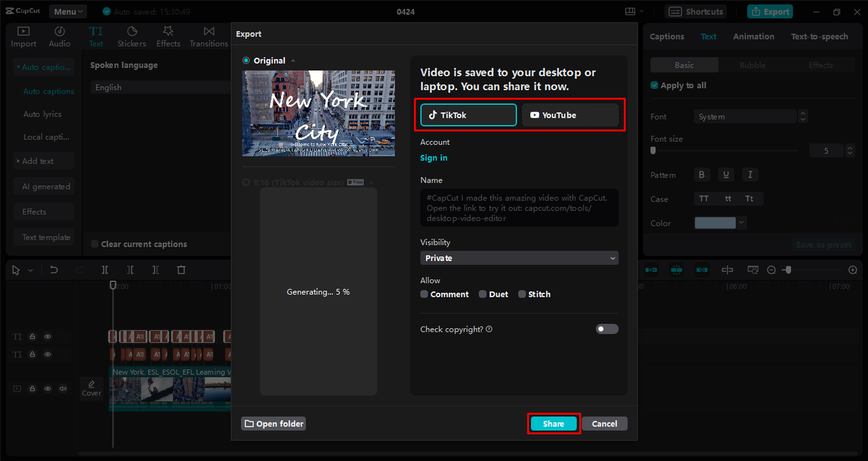Viewport: 868px width, 461px height.
Task: Hide the main video track
Action: coord(48,388)
